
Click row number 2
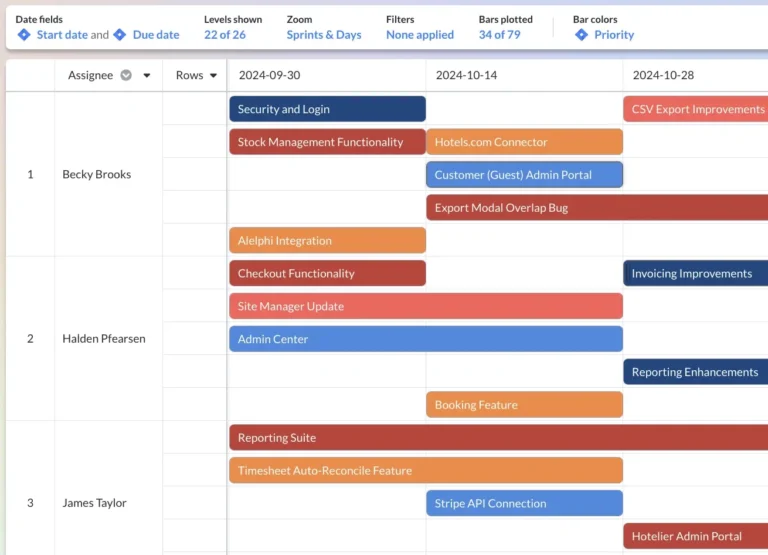point(30,338)
